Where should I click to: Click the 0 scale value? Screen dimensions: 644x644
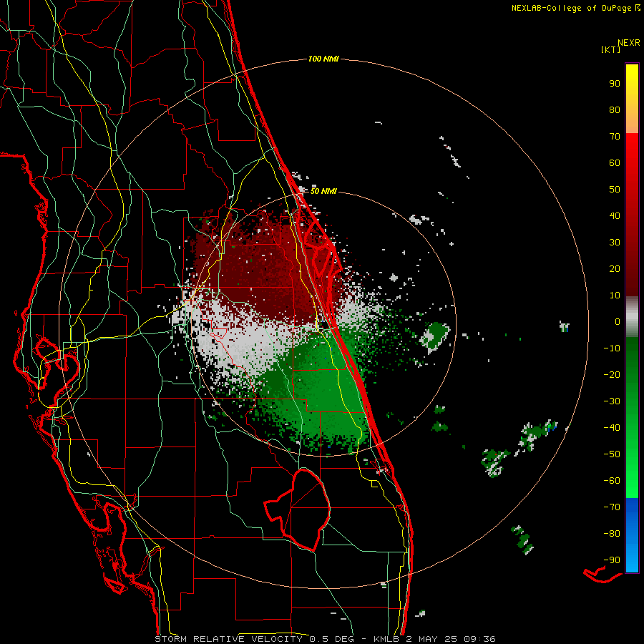[618, 321]
